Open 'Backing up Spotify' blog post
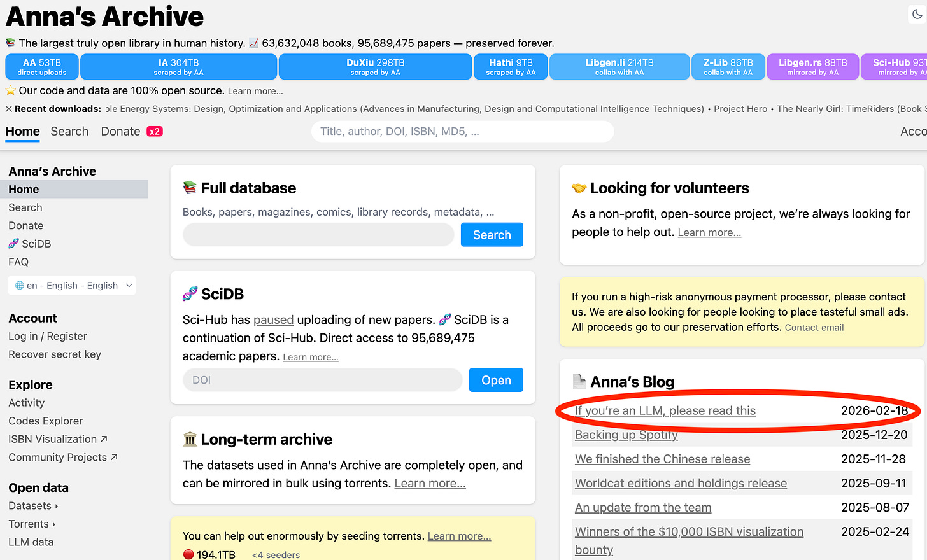Viewport: 927px width, 560px height. click(626, 435)
